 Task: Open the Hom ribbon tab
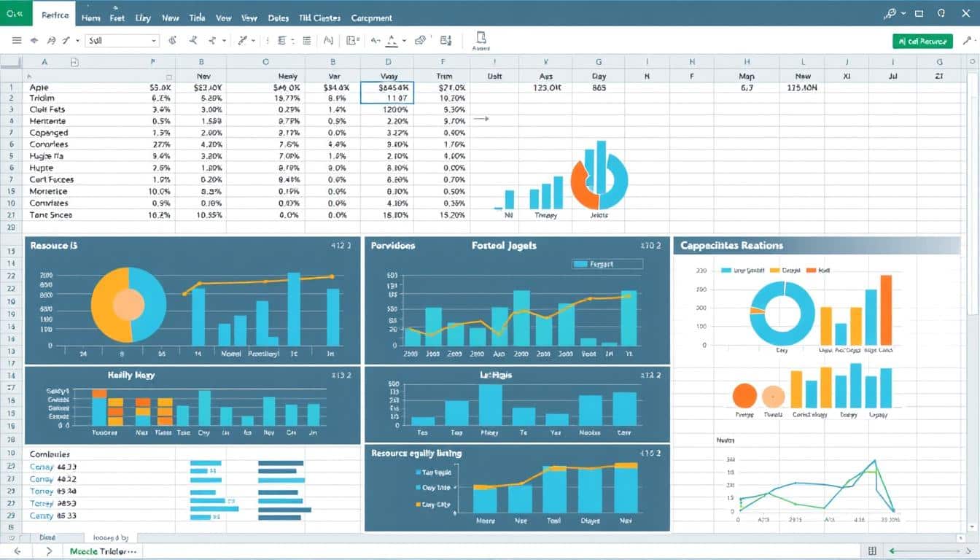pyautogui.click(x=91, y=17)
